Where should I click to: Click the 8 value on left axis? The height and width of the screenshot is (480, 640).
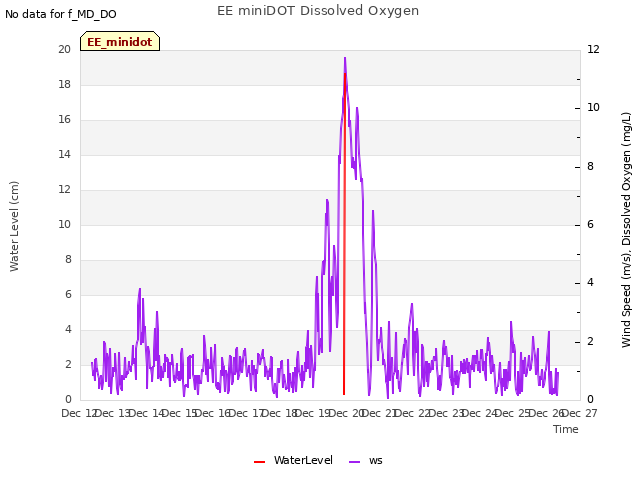(68, 260)
